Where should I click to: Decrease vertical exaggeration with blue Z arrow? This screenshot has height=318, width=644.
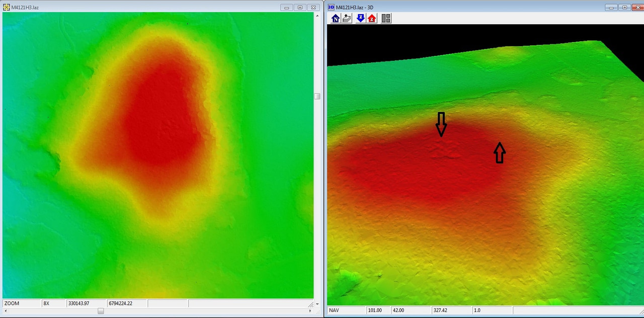click(x=361, y=19)
